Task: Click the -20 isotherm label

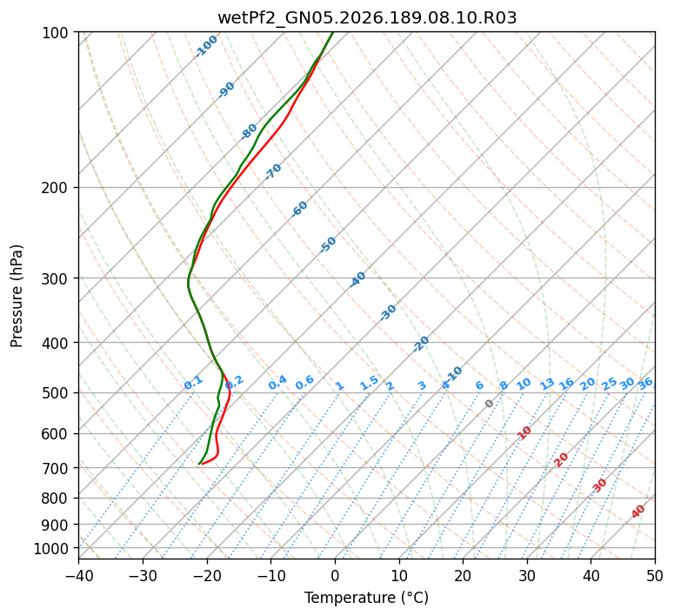Action: [421, 344]
